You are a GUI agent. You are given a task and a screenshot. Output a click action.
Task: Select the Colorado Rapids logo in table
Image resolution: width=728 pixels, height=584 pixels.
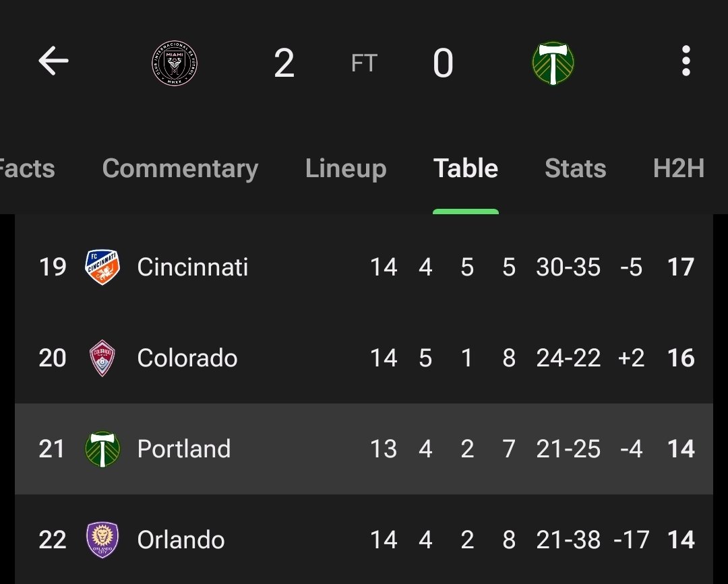102,358
